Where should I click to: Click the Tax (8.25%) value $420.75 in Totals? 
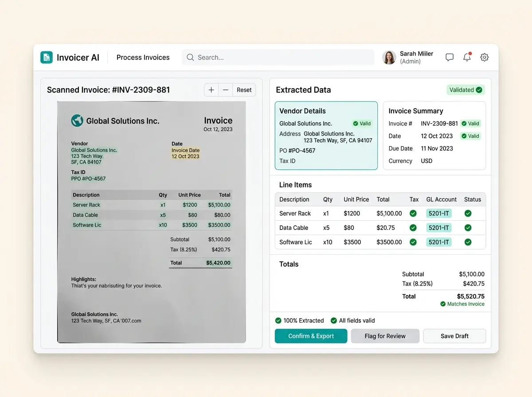[474, 284]
